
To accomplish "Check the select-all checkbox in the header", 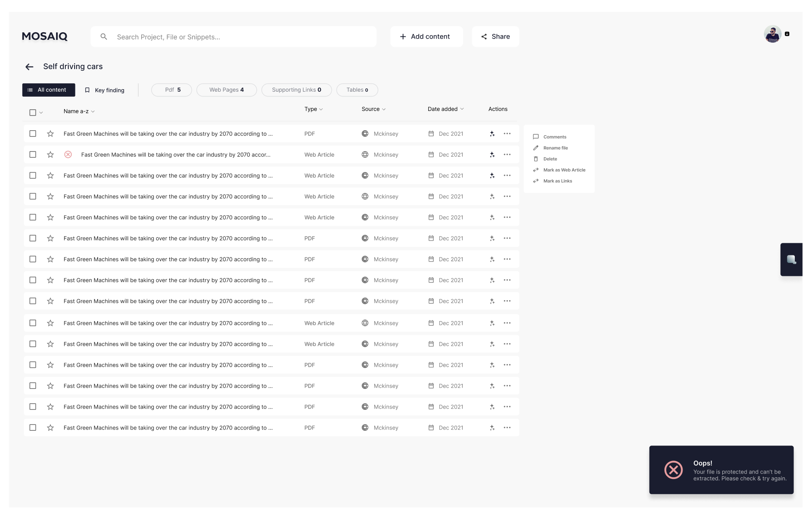I will click(x=33, y=112).
